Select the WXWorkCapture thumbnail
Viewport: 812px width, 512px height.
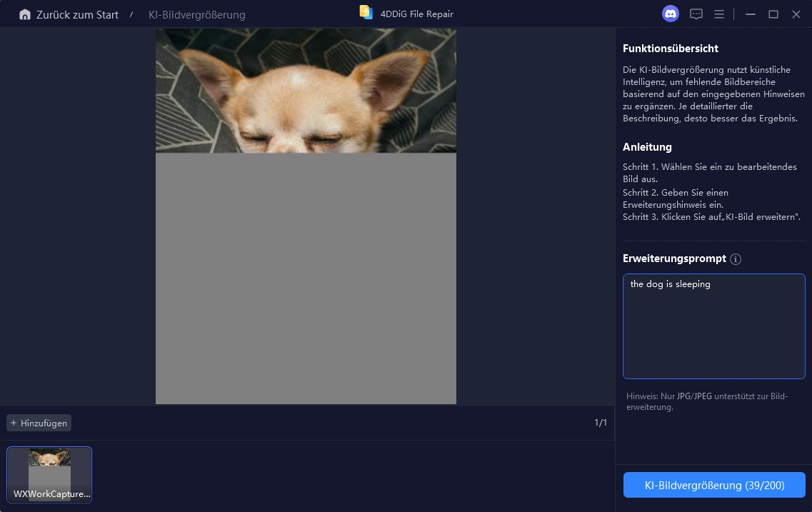click(49, 474)
